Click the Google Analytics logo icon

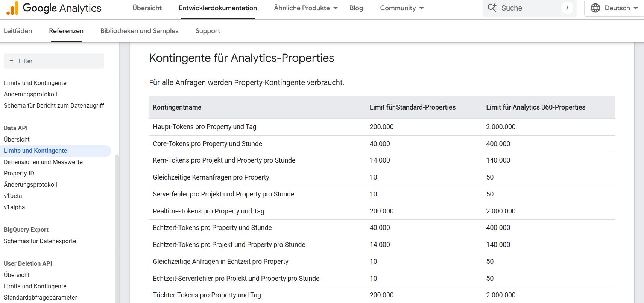[x=12, y=8]
